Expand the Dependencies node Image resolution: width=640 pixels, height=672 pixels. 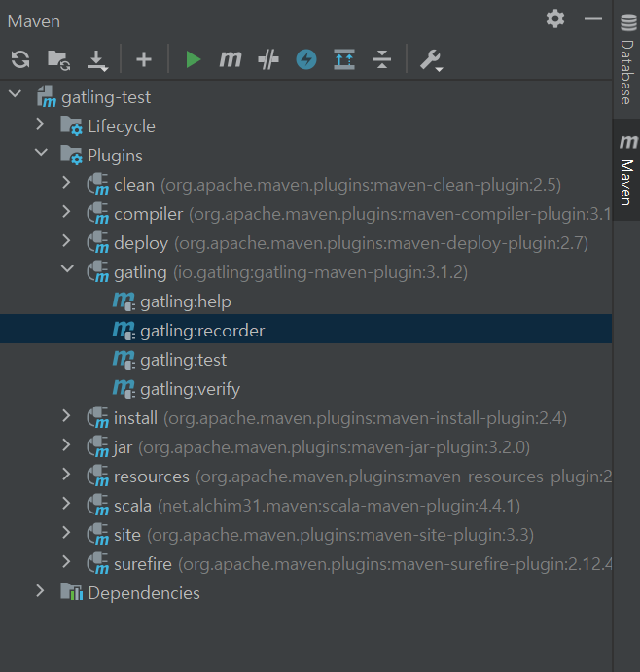point(40,591)
